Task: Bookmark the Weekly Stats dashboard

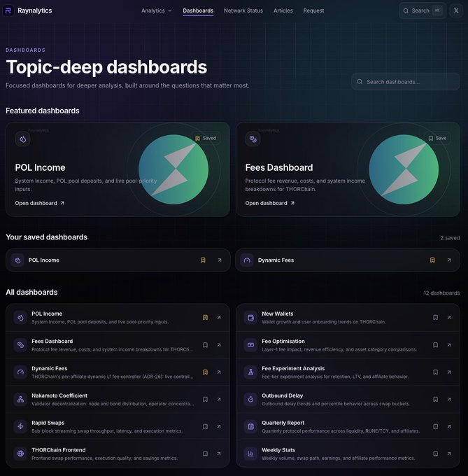Action: (x=436, y=454)
